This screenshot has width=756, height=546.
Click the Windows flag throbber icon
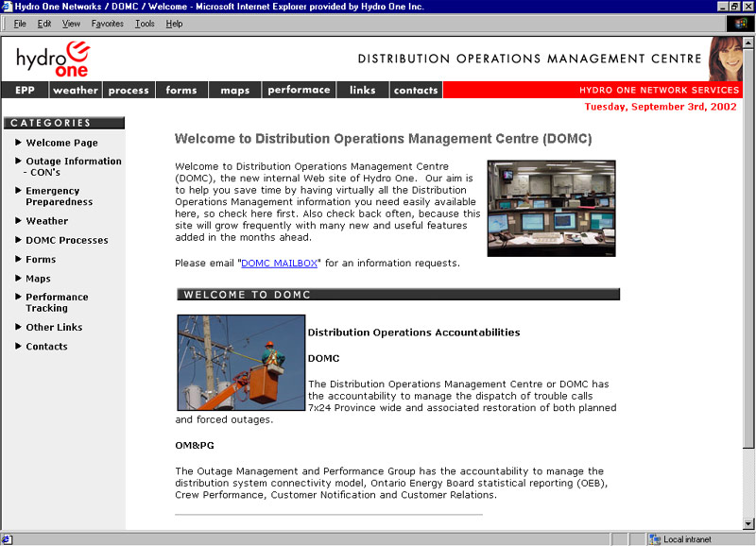(741, 24)
